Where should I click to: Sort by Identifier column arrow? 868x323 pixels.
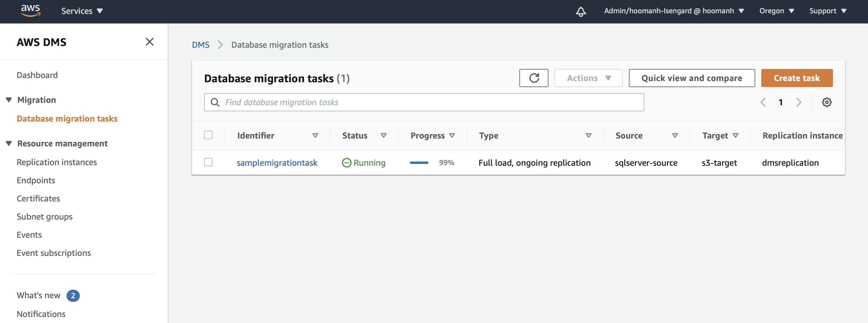coord(315,135)
